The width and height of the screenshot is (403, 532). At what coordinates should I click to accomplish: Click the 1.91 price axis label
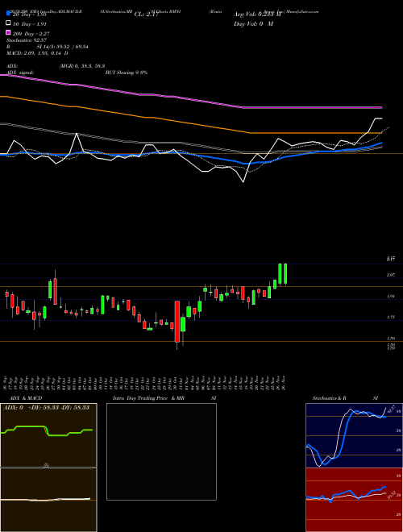pos(390,296)
